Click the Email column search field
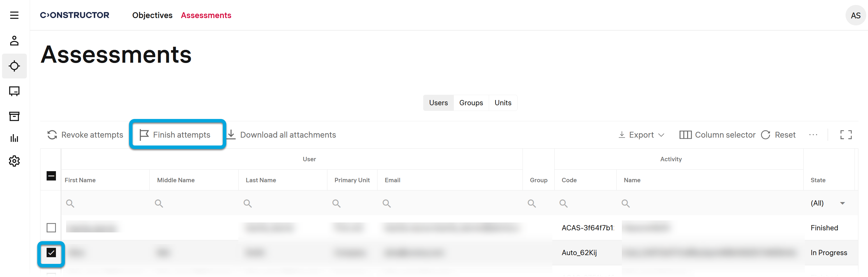 [451, 203]
